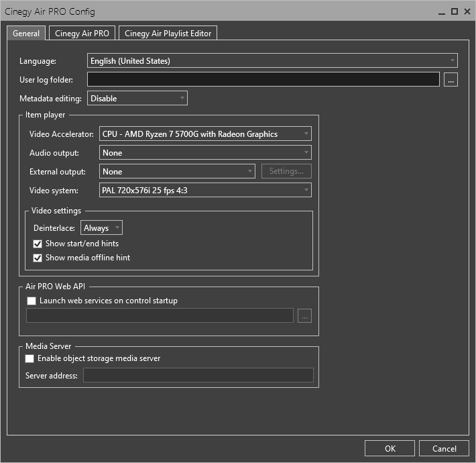Click the User log folder field
The height and width of the screenshot is (463, 476).
263,80
